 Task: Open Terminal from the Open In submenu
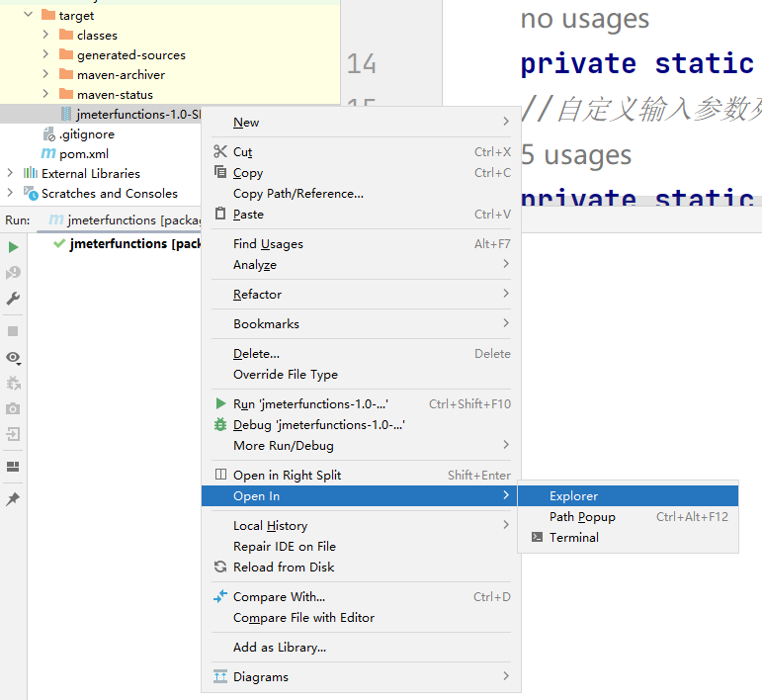coord(574,538)
